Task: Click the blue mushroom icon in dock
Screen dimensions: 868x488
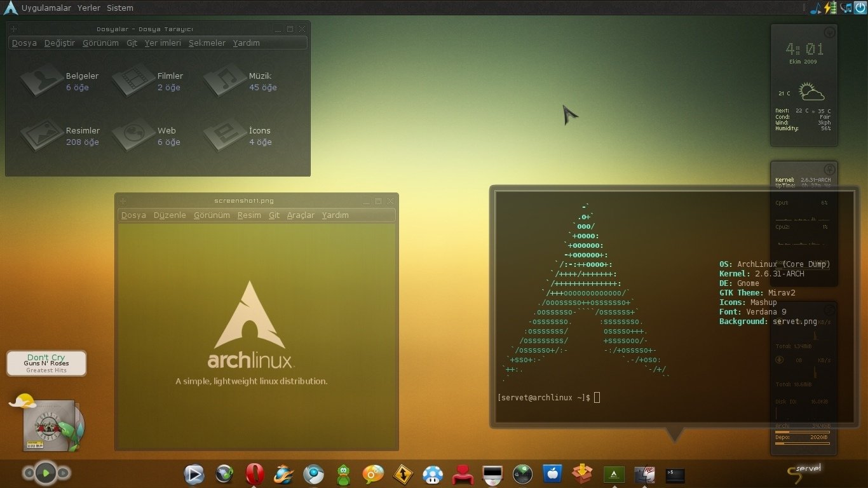Action: tap(433, 474)
